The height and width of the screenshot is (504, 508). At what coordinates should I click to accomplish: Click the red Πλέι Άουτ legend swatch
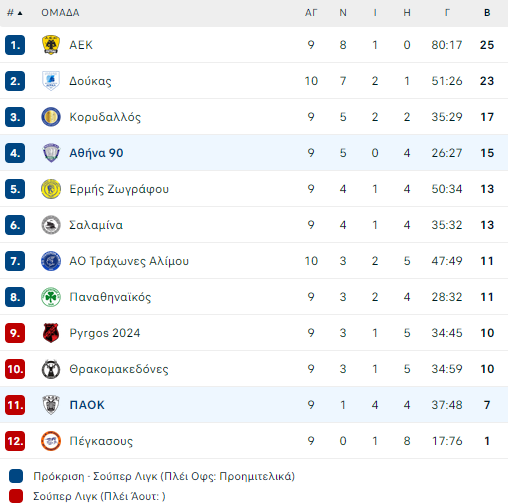16,496
